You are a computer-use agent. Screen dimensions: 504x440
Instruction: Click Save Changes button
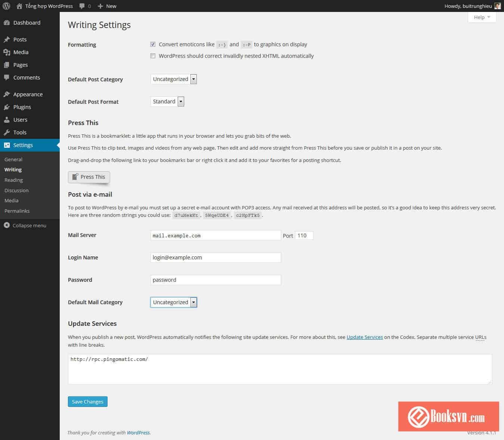point(88,402)
